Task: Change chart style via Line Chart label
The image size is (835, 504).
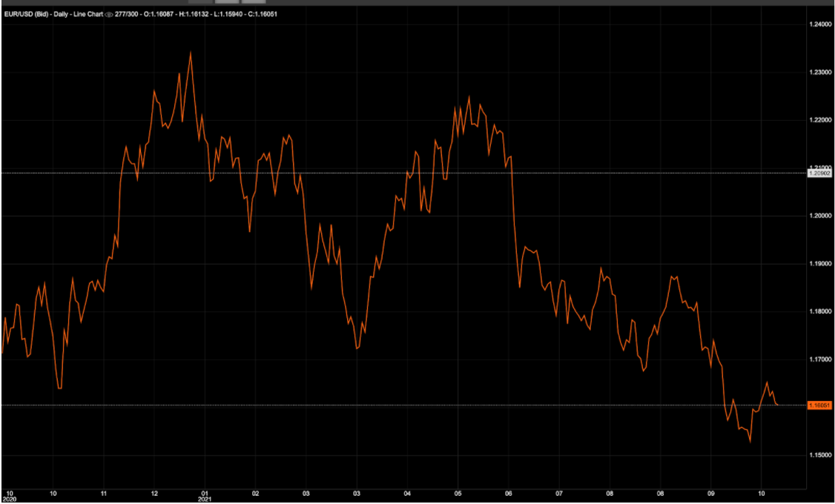Action: [88, 12]
